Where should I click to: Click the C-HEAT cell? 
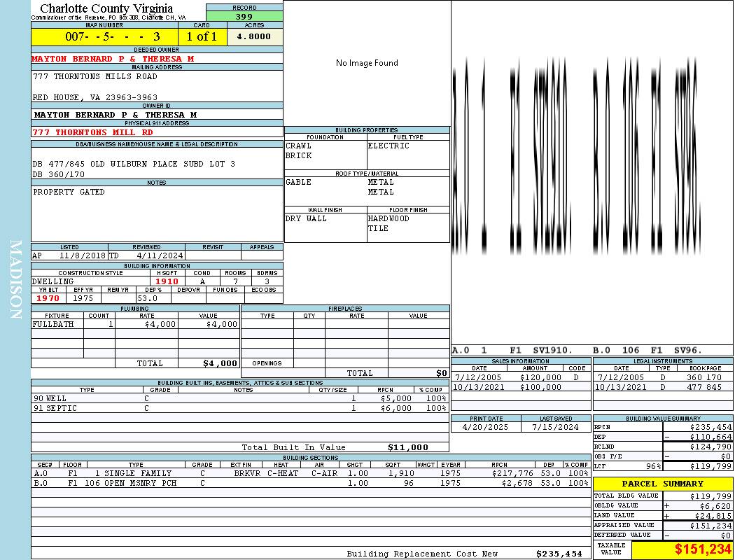(x=283, y=473)
